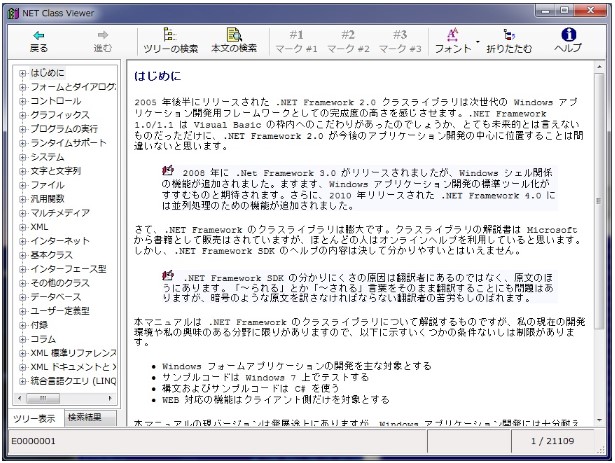Image resolution: width=615 pixels, height=463 pixels.
Task: Select マーク #3 bookmark icon
Action: click(x=400, y=35)
